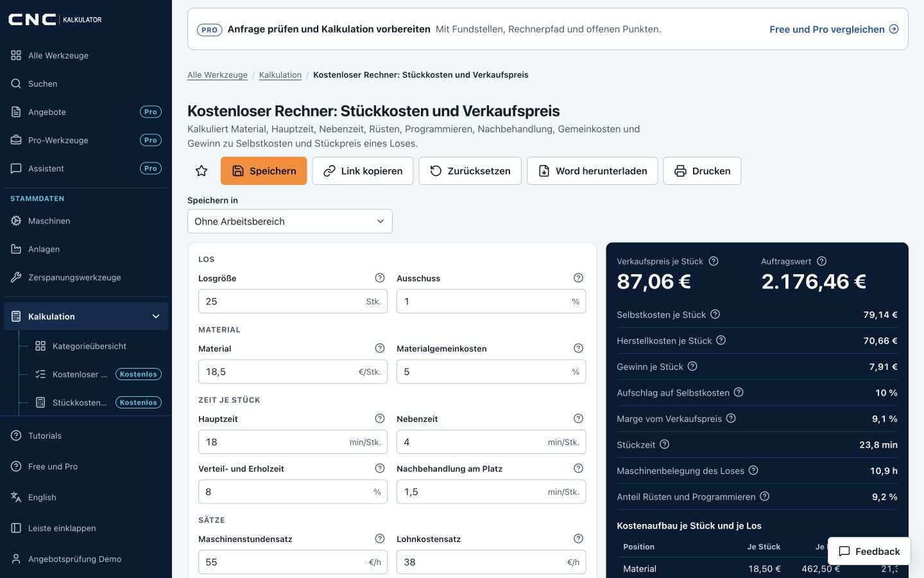
Task: Open Suchen in the sidebar
Action: pos(86,83)
